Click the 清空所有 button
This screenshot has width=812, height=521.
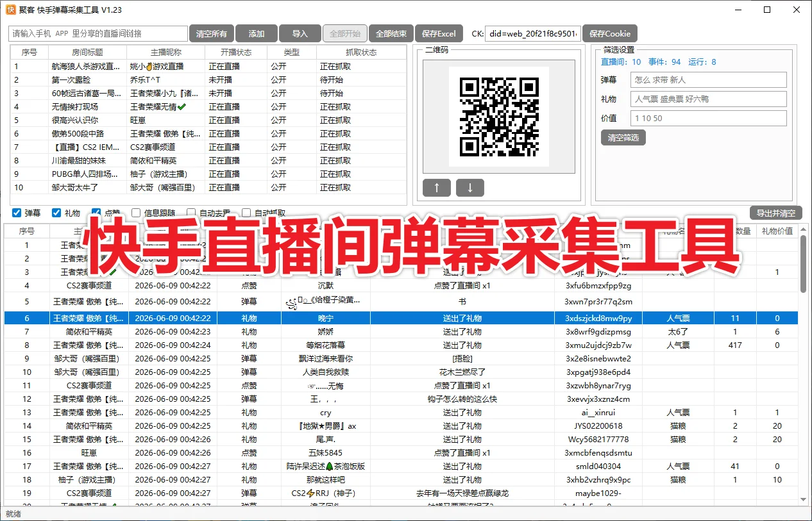[x=211, y=34]
